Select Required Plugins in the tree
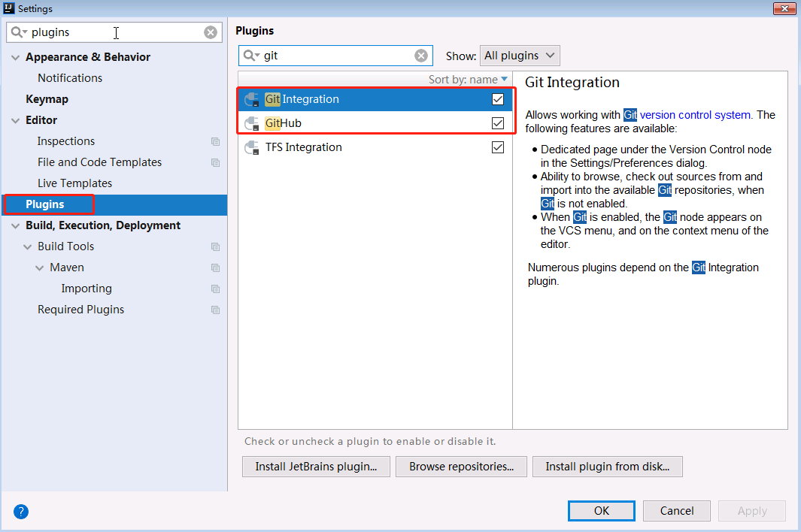 80,310
